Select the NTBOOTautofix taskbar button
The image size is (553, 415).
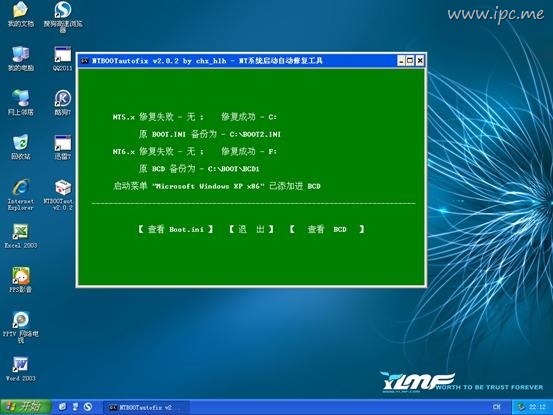(145, 407)
